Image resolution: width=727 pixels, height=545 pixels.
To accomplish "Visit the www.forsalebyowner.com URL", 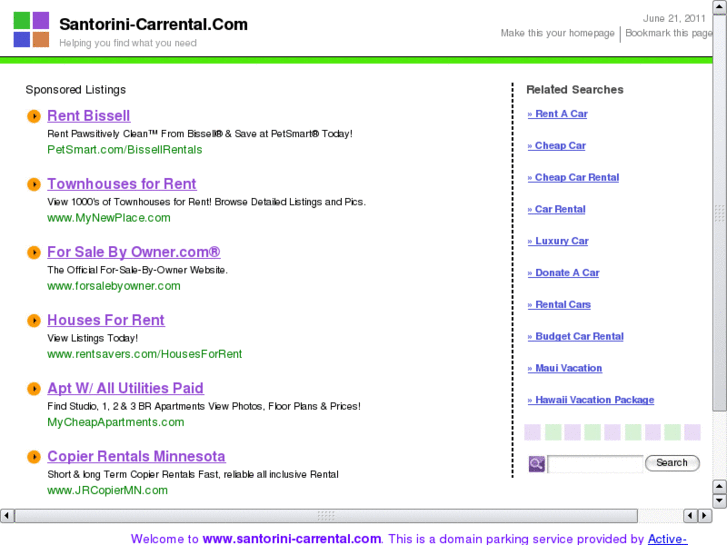I will click(114, 286).
